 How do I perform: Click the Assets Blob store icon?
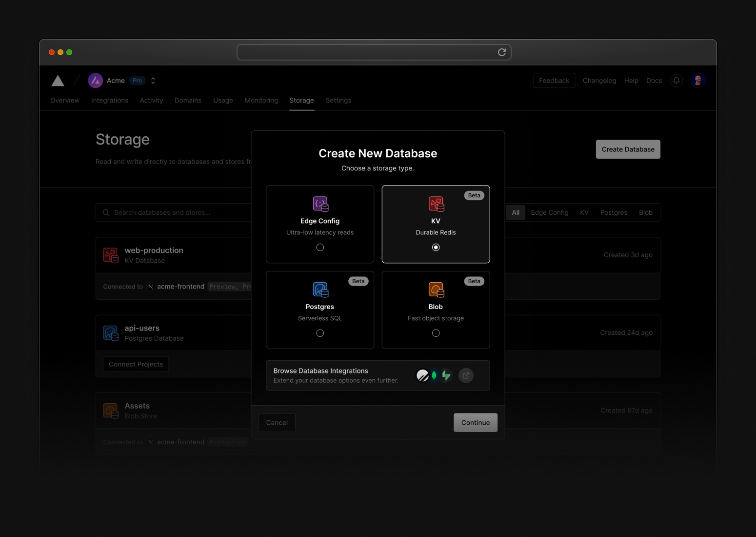[111, 411]
